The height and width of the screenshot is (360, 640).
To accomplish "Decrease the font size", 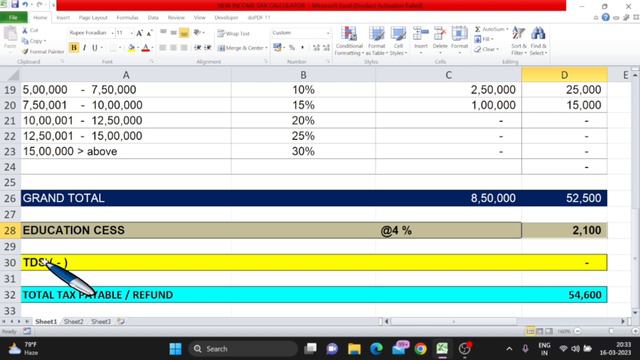I will click(149, 33).
